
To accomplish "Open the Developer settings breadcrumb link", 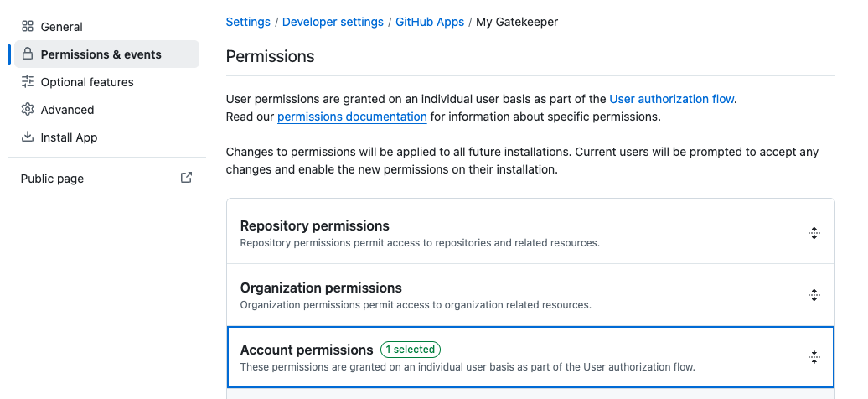I will click(333, 22).
